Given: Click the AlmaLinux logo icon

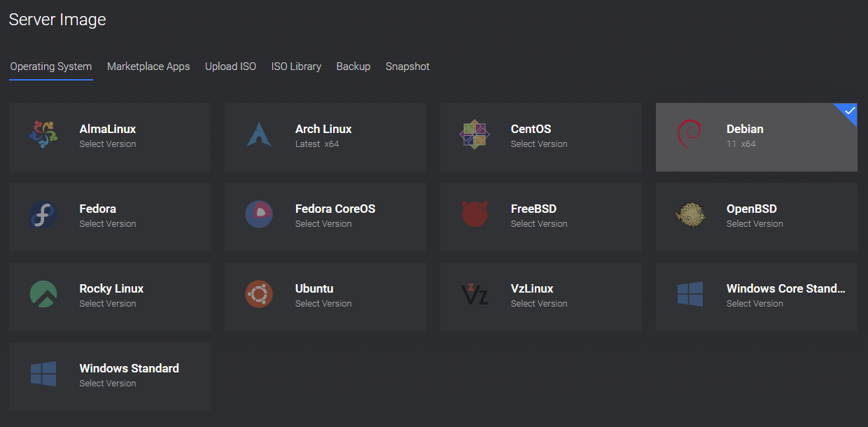Looking at the screenshot, I should (43, 134).
